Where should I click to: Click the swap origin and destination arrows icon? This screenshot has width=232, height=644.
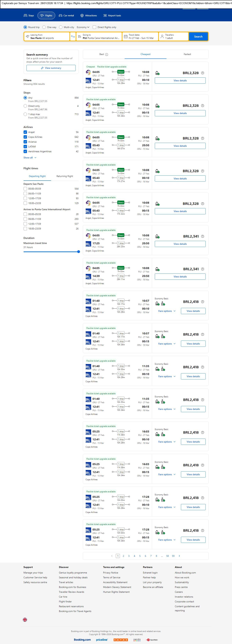pyautogui.click(x=73, y=36)
